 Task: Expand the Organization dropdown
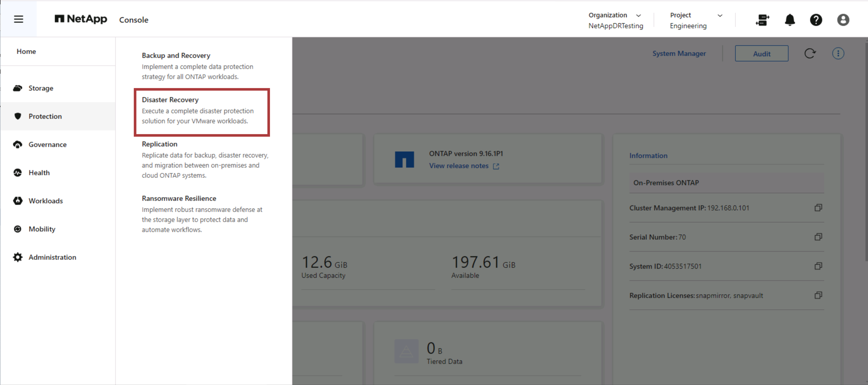tap(638, 15)
